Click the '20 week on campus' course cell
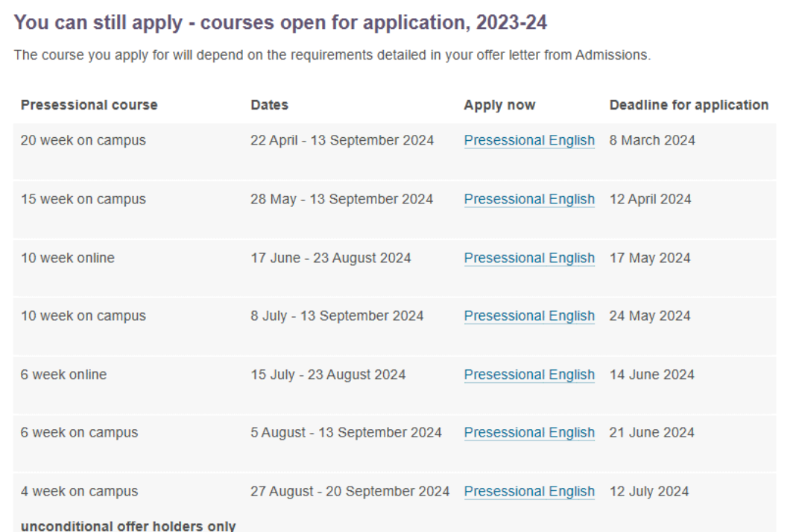 83,140
